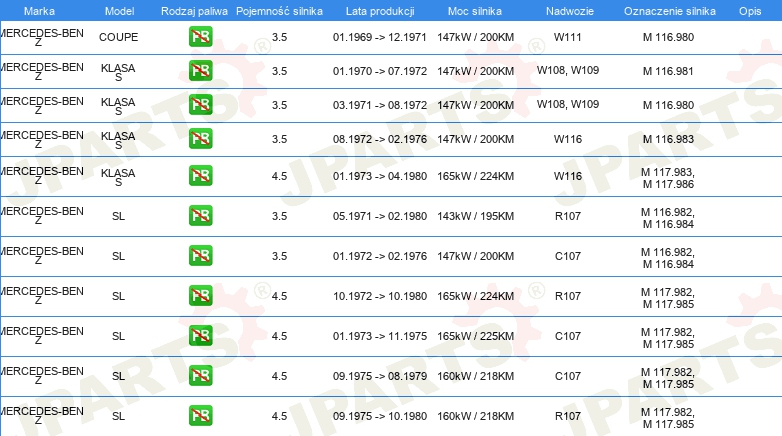Click the Lata produkcji column header
This screenshot has width=782, height=436.
(380, 11)
